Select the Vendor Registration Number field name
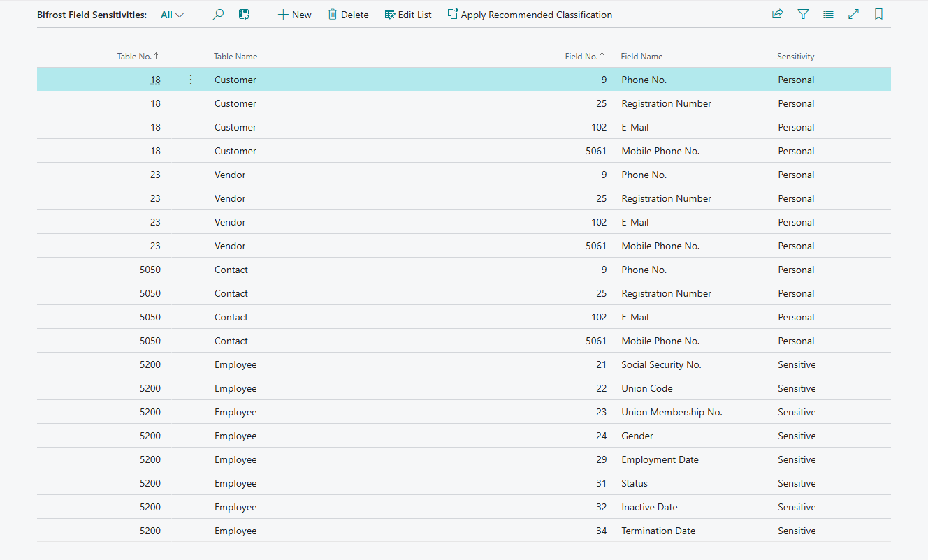The image size is (928, 560). pyautogui.click(x=667, y=198)
